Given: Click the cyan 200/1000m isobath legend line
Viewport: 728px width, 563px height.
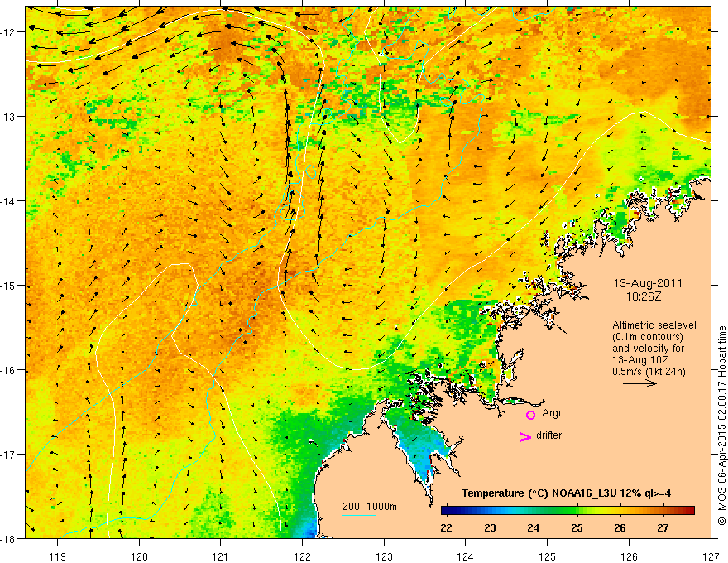Looking at the screenshot, I should click(x=359, y=515).
